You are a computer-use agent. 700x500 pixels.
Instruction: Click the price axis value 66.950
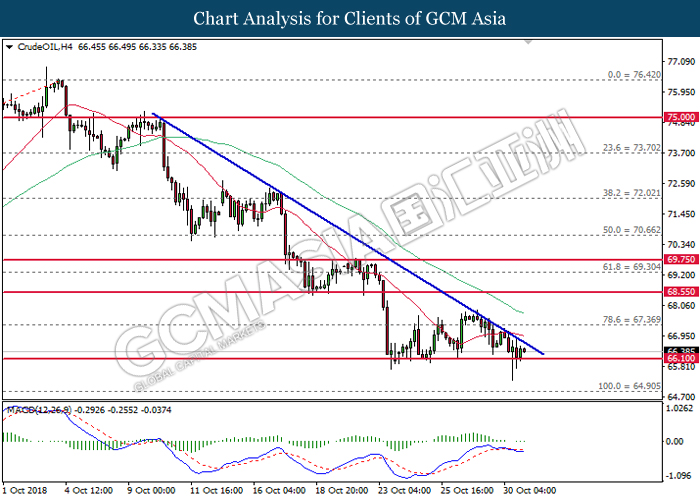(x=681, y=336)
